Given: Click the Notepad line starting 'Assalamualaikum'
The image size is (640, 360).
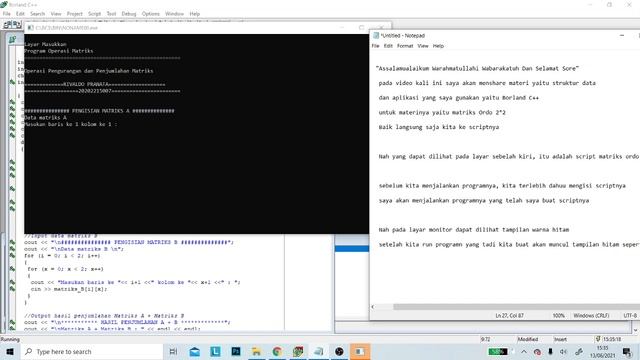Looking at the screenshot, I should click(477, 69).
